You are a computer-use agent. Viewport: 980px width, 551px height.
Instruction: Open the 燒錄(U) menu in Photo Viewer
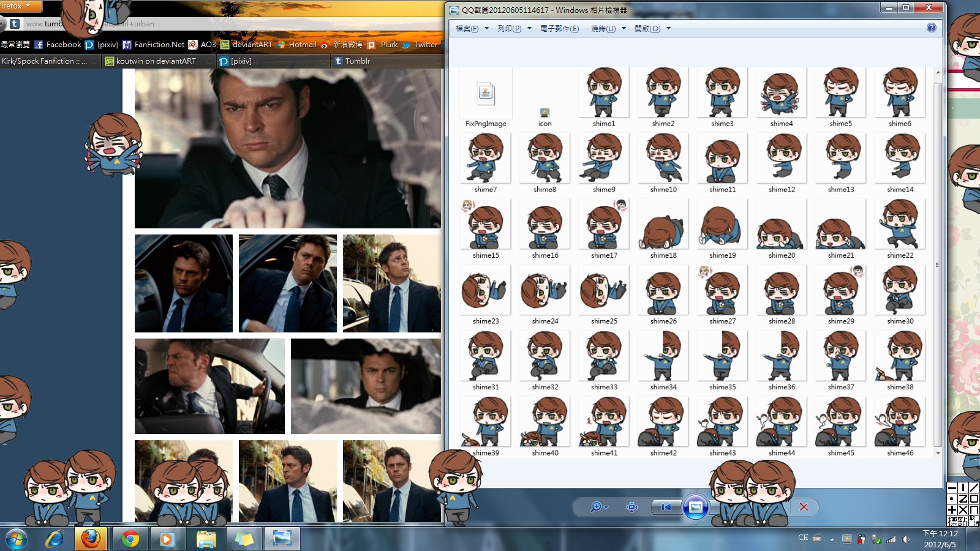click(603, 29)
